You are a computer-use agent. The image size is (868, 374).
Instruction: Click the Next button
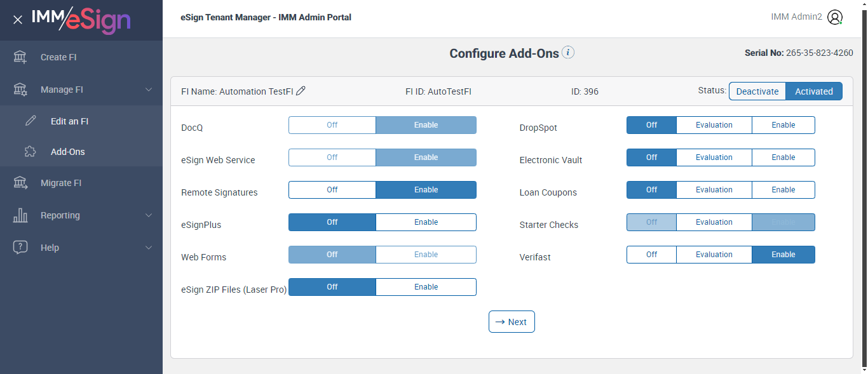(512, 322)
